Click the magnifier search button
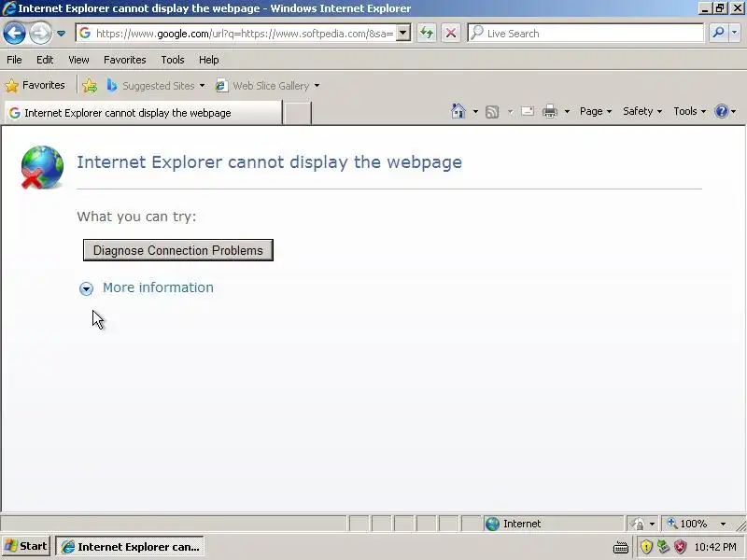This screenshot has width=747, height=560. [718, 33]
